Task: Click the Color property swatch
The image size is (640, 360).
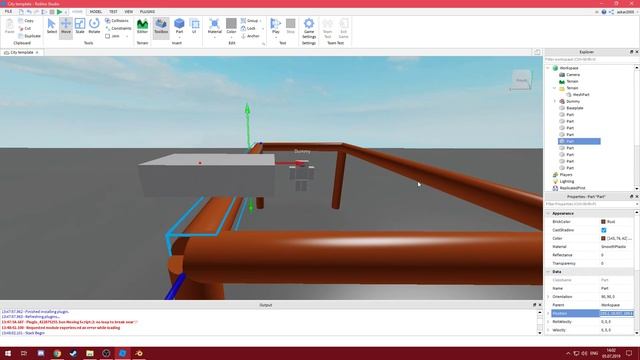Action: (x=603, y=238)
